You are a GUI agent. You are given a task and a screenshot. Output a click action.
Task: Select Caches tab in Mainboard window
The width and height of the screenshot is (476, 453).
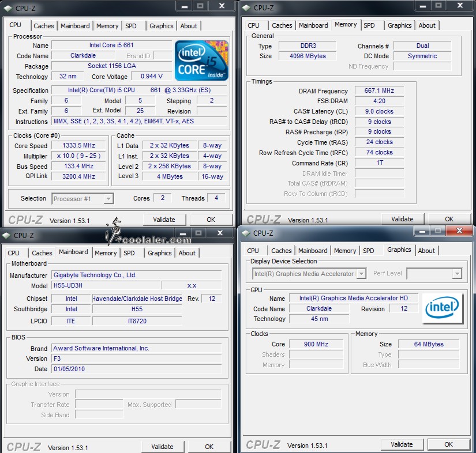(42, 253)
